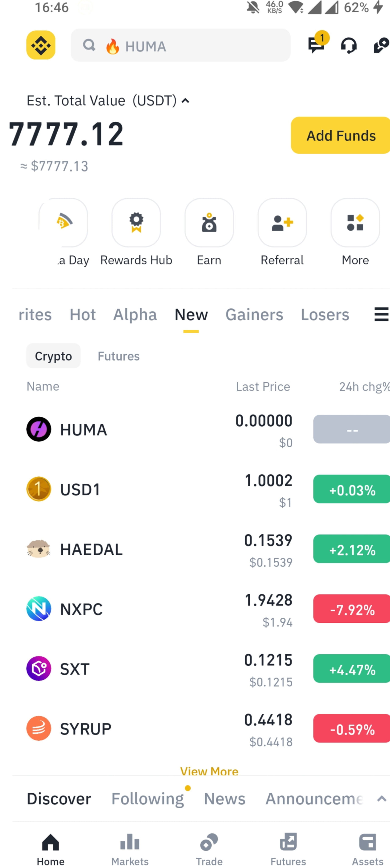The image size is (390, 868).
Task: Switch to the Crypto list toggle
Action: 54,356
